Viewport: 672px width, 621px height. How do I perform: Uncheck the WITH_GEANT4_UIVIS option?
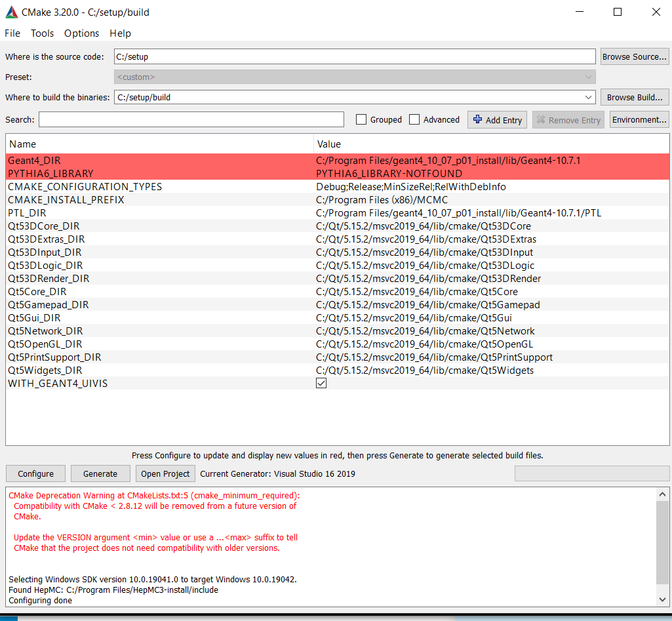click(x=321, y=384)
